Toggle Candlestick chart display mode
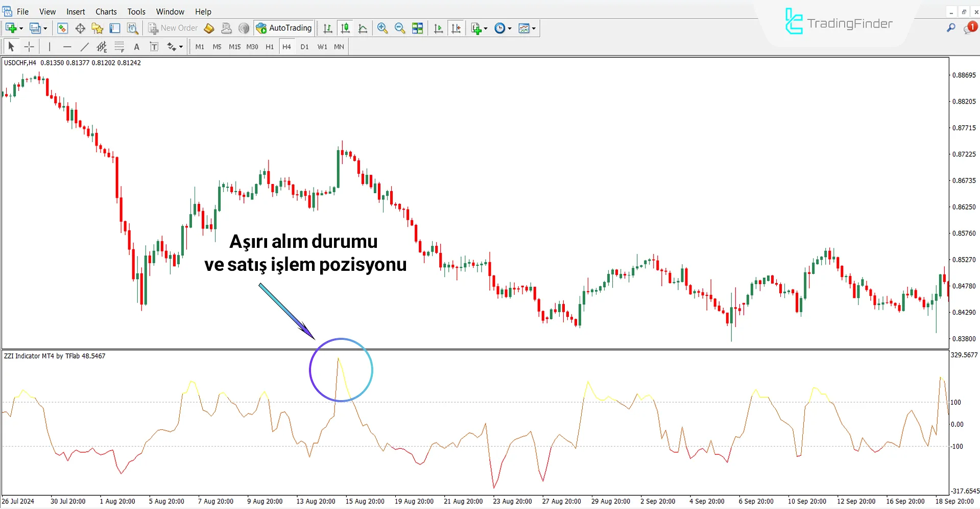Screen dimensions: 980x509 click(345, 28)
